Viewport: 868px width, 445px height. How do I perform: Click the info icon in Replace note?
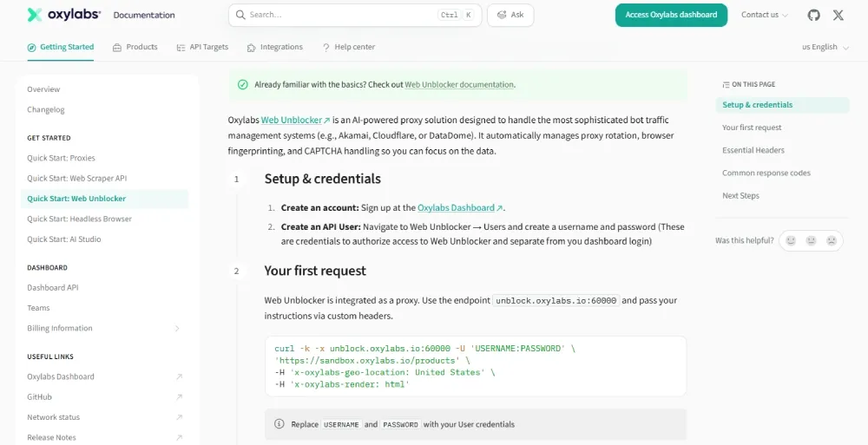point(279,424)
